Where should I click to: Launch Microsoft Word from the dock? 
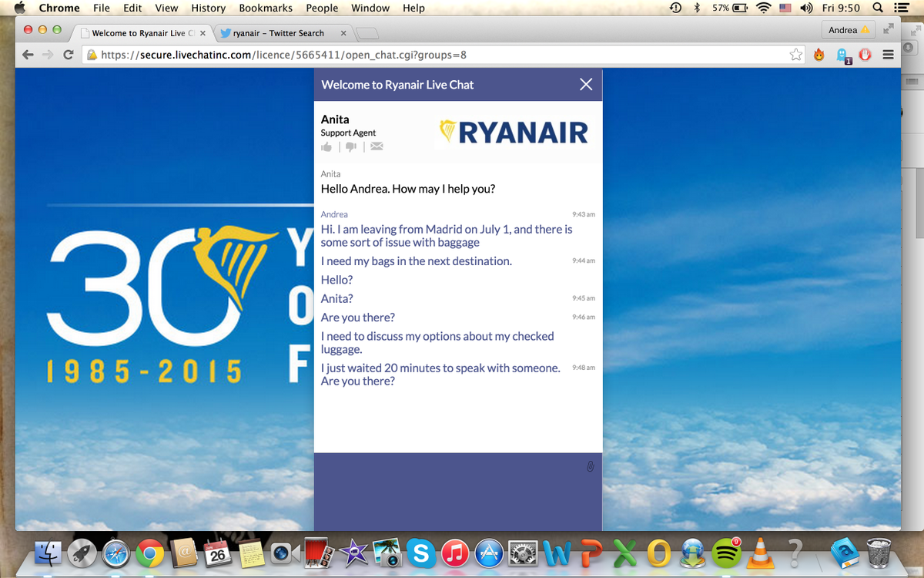click(x=556, y=552)
